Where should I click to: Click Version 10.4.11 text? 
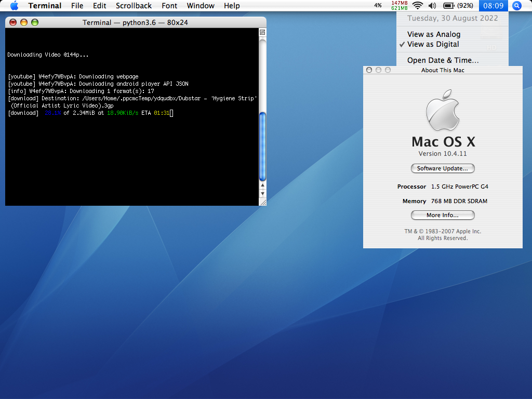click(x=443, y=154)
